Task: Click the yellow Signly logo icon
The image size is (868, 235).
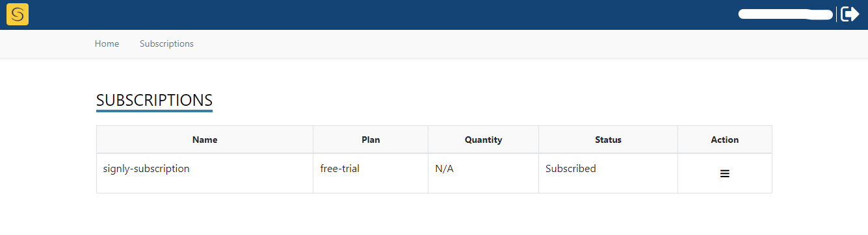Action: point(18,14)
